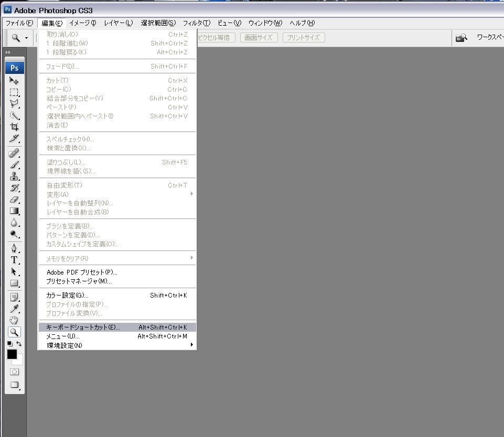The image size is (504, 437).
Task: Select the Rectangle shape tool
Action: tap(14, 283)
